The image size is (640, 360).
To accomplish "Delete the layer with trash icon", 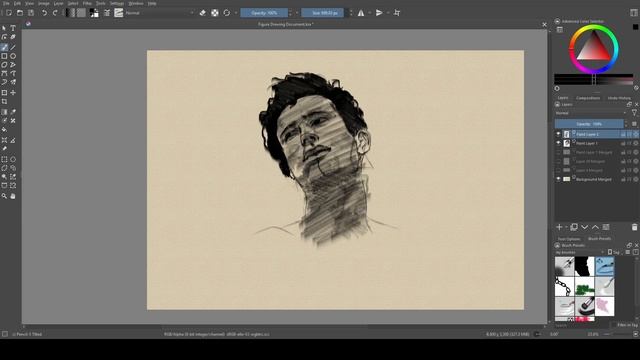I will [x=634, y=227].
